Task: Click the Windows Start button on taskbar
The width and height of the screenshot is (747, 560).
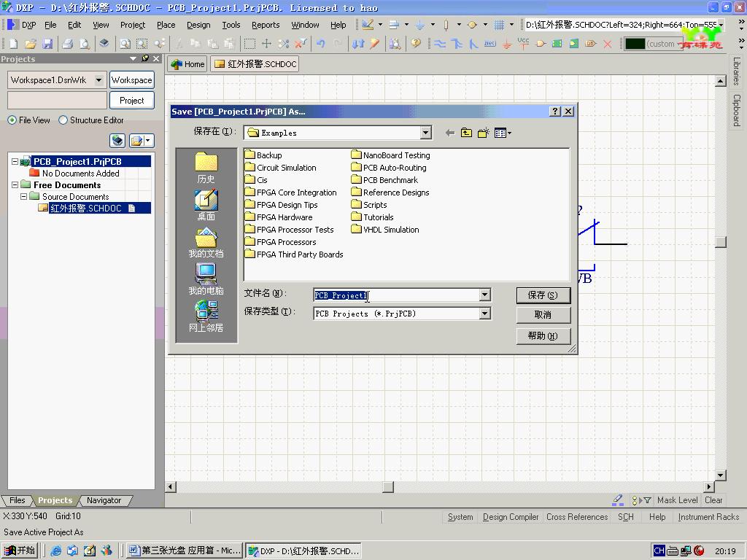Action: pos(20,551)
